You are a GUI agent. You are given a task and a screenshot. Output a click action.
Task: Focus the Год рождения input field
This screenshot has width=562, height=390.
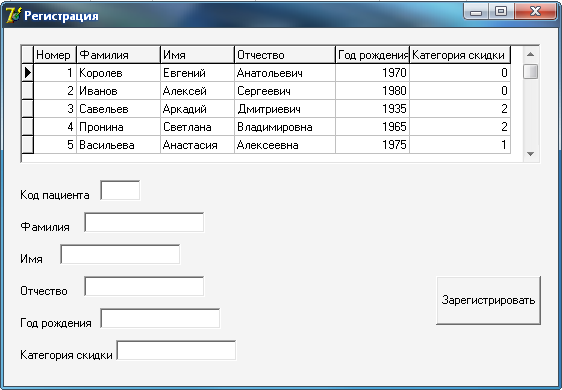tap(160, 318)
